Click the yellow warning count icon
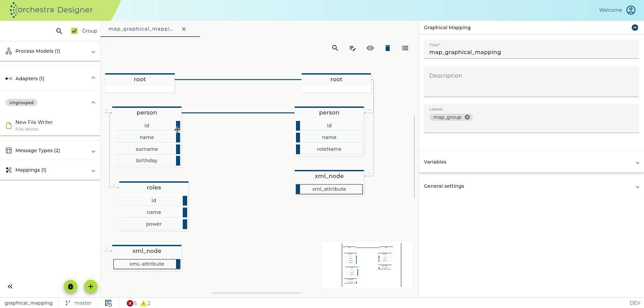644x308 pixels. pos(143,303)
